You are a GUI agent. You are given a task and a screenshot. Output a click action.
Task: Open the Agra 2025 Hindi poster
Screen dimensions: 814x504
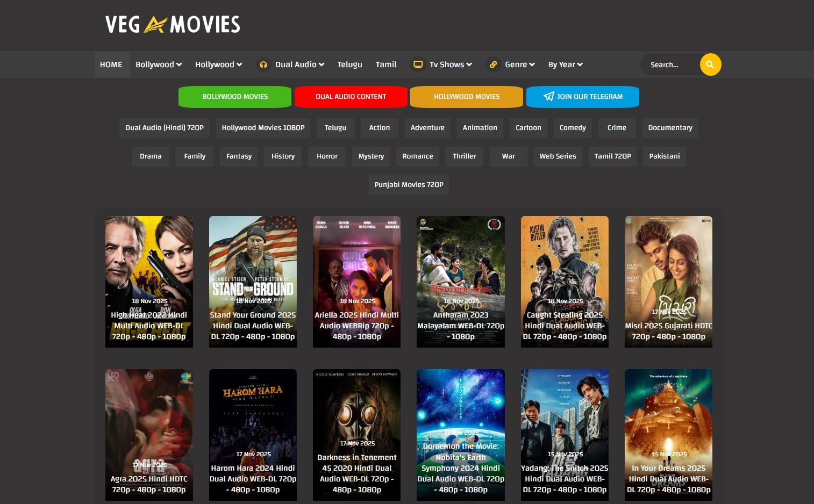(149, 435)
